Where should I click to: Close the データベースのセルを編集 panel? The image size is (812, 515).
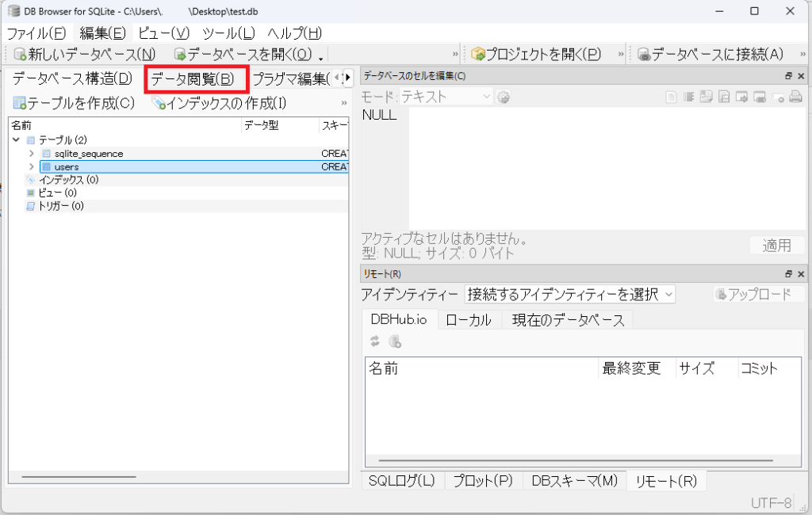801,76
